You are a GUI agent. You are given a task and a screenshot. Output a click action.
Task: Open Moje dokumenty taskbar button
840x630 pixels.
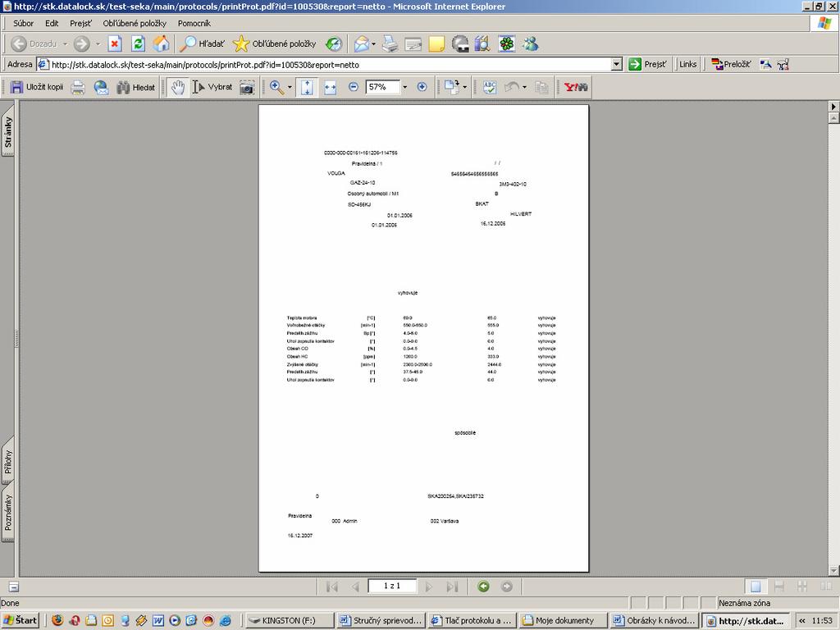(x=564, y=620)
